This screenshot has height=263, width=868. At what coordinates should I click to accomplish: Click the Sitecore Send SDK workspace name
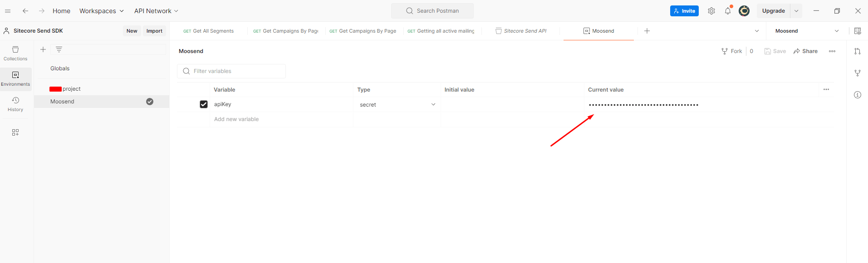coord(38,31)
